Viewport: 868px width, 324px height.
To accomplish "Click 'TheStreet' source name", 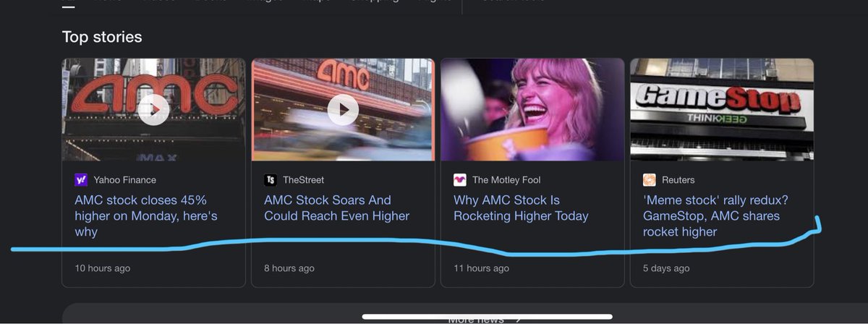I will (x=303, y=180).
